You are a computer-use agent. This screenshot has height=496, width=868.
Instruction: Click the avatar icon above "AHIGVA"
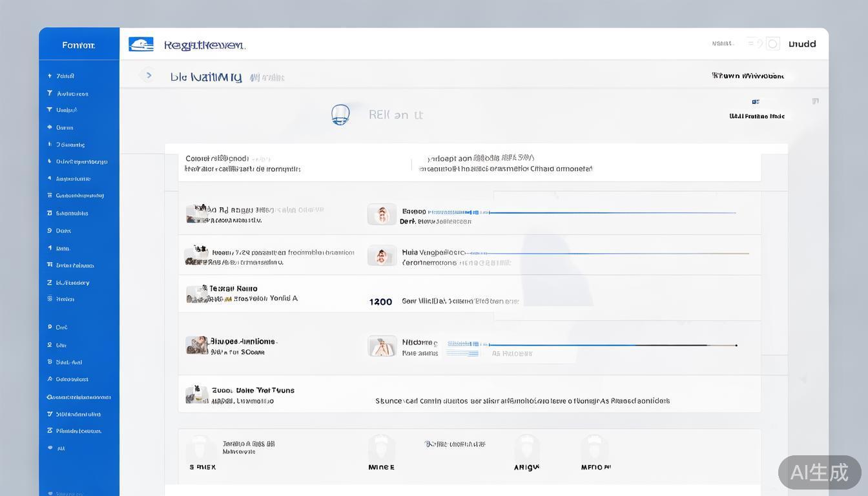pos(526,448)
